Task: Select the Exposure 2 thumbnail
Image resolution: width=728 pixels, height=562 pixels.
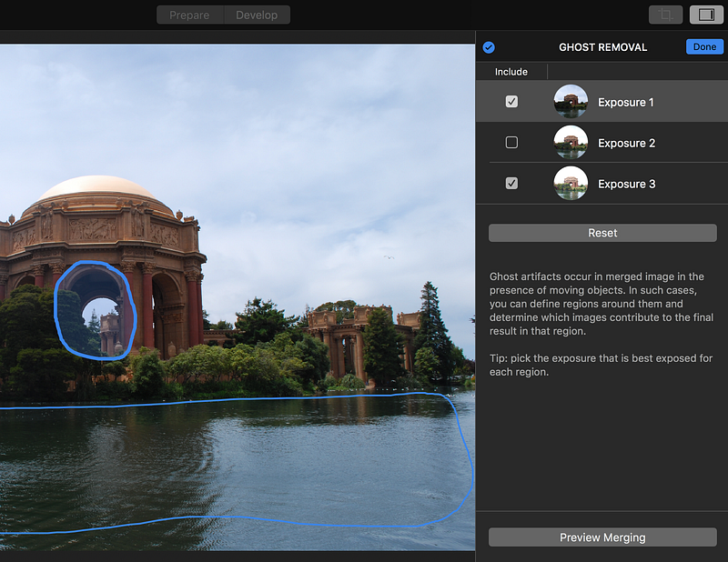Action: [571, 143]
